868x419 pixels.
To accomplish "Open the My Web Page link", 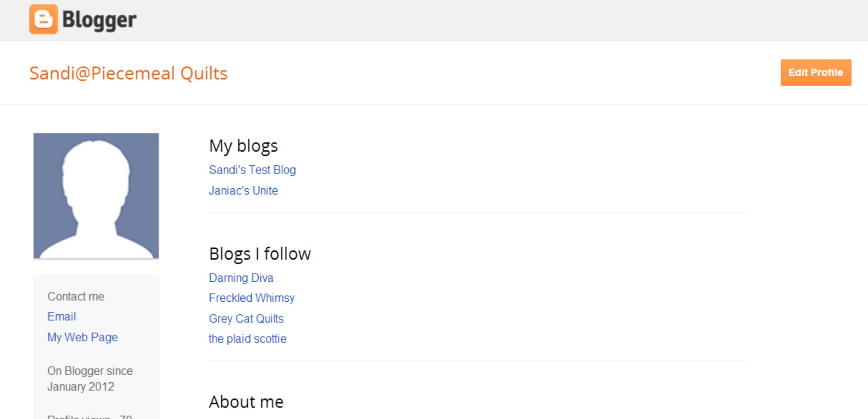I will (82, 337).
